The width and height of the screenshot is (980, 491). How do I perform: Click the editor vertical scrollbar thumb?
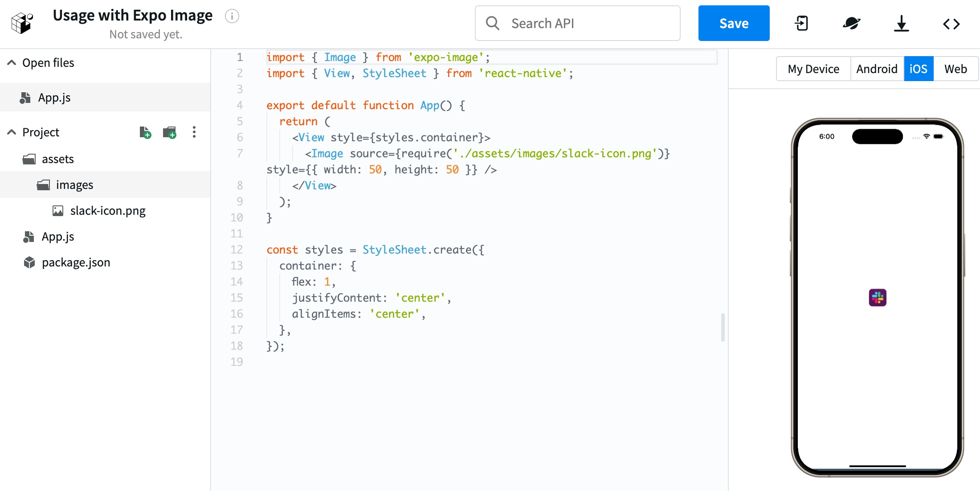pos(723,327)
